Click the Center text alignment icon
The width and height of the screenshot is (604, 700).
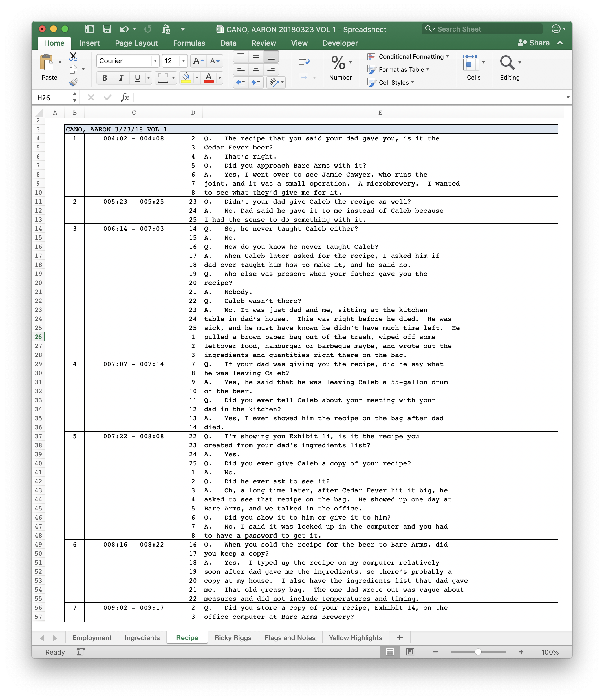tap(256, 70)
